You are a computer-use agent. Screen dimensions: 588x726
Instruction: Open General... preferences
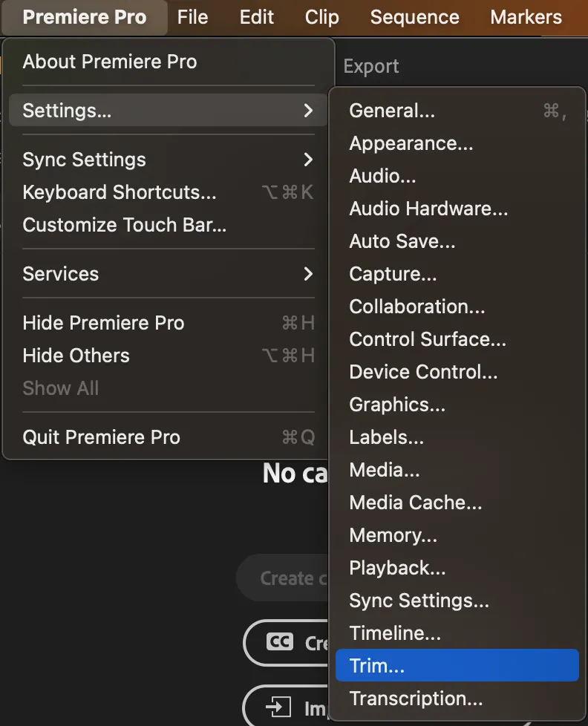click(x=457, y=111)
